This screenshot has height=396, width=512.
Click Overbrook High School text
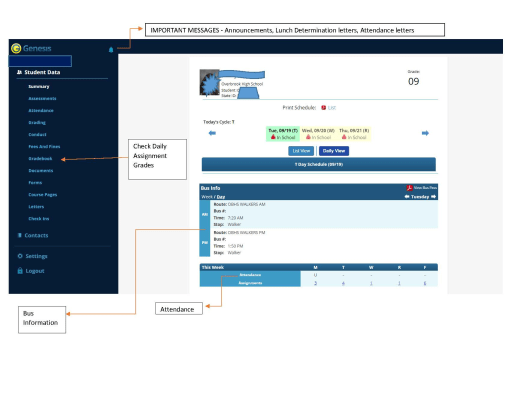pos(242,84)
